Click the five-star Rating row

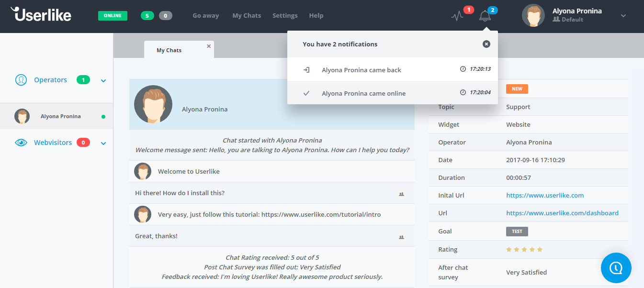pos(524,249)
